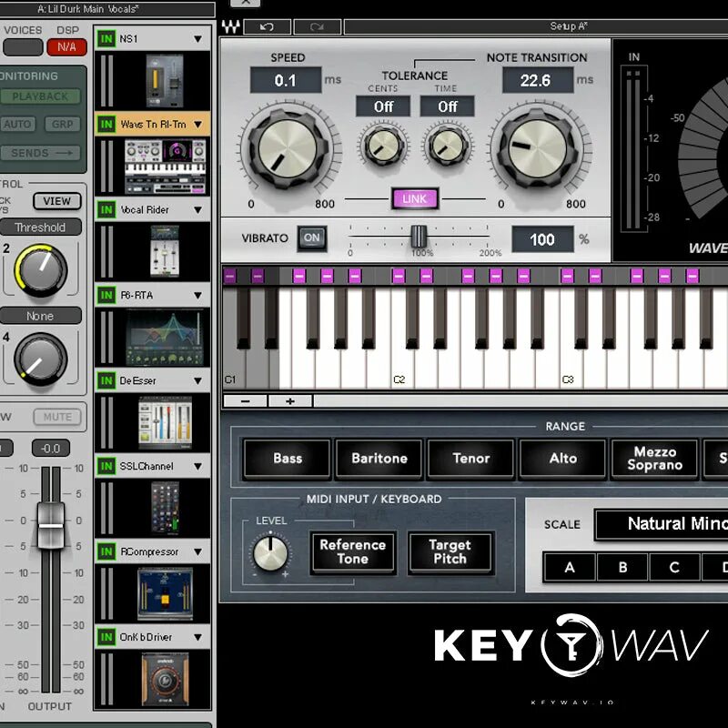Image resolution: width=728 pixels, height=728 pixels.
Task: Click the Speed value field 0.1
Action: click(286, 80)
